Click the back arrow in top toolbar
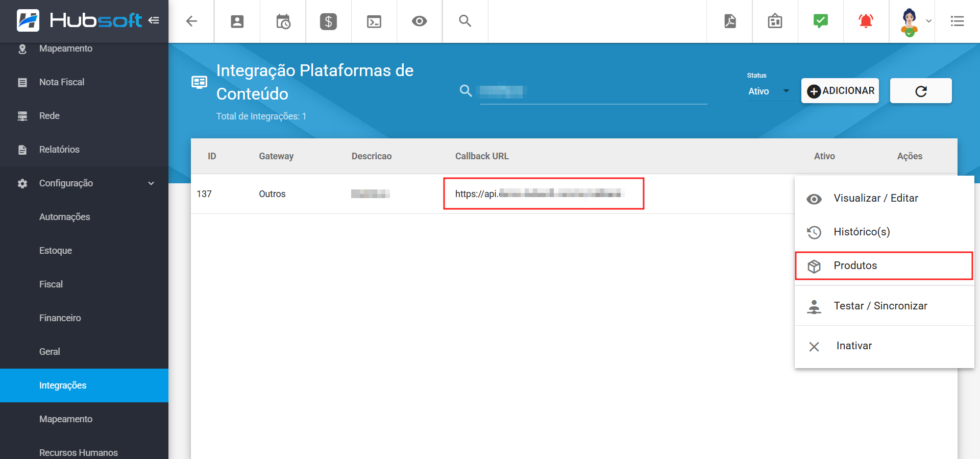The width and height of the screenshot is (980, 459). point(191,21)
